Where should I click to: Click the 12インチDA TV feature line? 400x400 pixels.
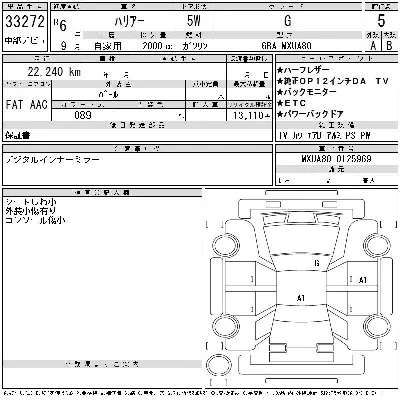333,81
